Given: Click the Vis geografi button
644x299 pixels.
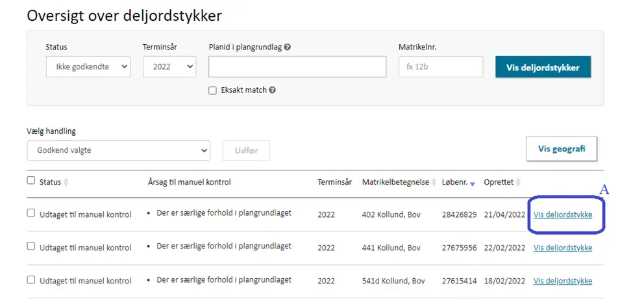Looking at the screenshot, I should tap(561, 149).
